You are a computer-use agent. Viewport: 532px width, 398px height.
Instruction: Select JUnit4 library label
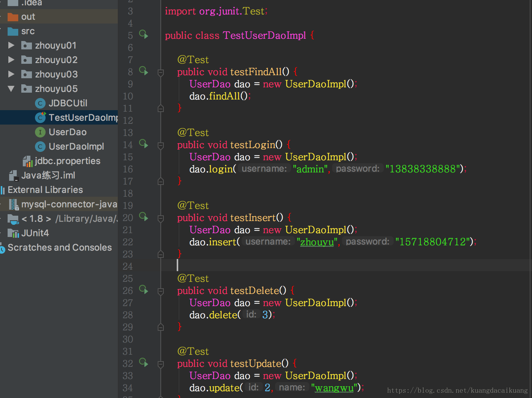tap(35, 233)
